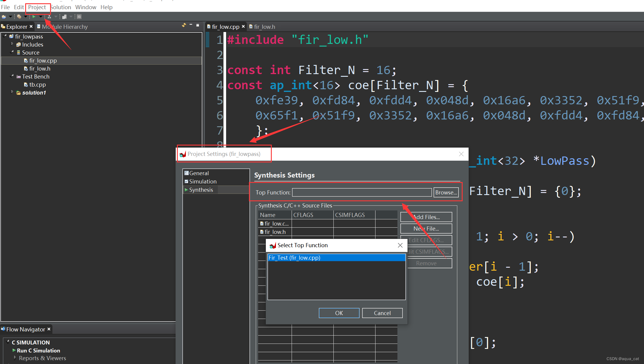Screen dimensions: 644x364
Task: Expand the Includes tree node
Action: 12,44
